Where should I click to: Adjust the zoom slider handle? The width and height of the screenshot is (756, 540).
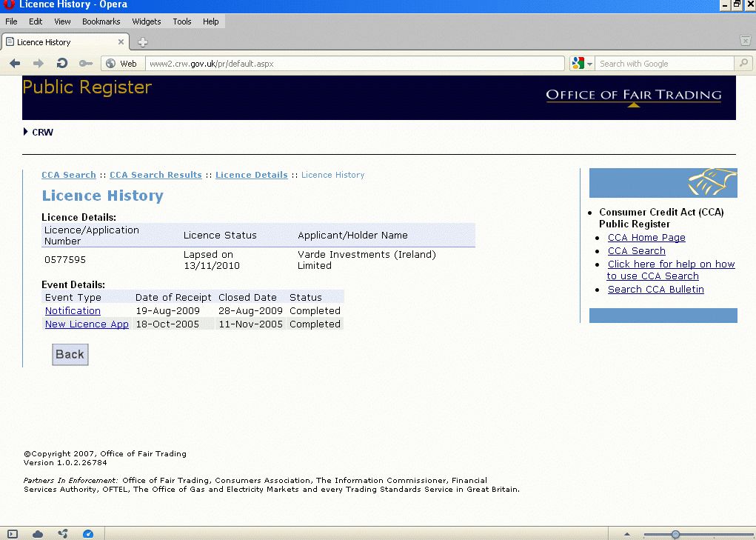(675, 534)
